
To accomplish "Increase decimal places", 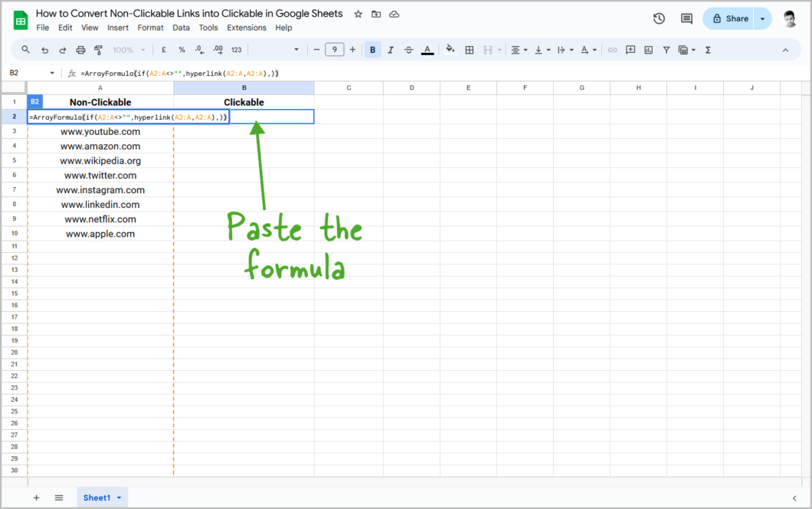I will click(x=218, y=50).
